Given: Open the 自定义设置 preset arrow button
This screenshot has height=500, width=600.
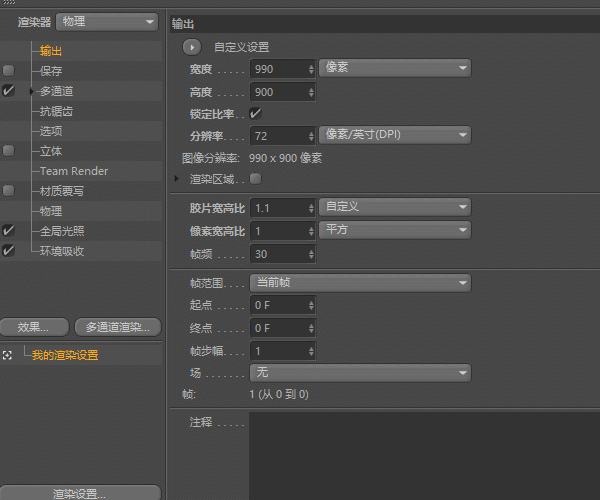Looking at the screenshot, I should pyautogui.click(x=192, y=47).
